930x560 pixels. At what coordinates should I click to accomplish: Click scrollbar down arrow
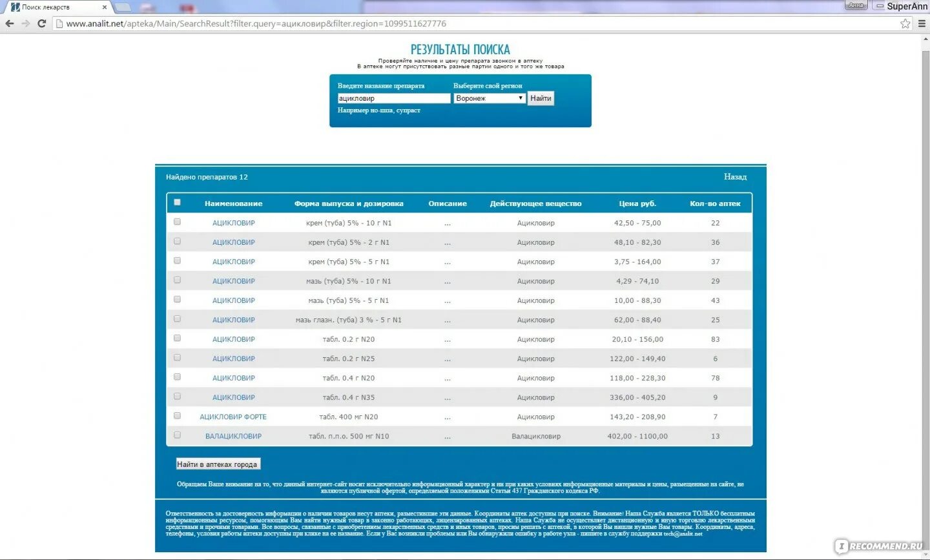pyautogui.click(x=925, y=554)
